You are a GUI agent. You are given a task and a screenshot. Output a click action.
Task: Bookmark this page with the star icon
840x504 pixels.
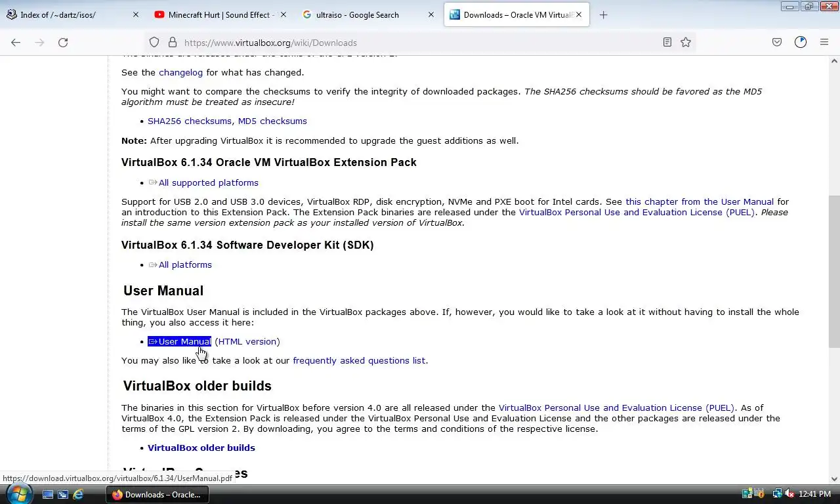[x=686, y=42]
